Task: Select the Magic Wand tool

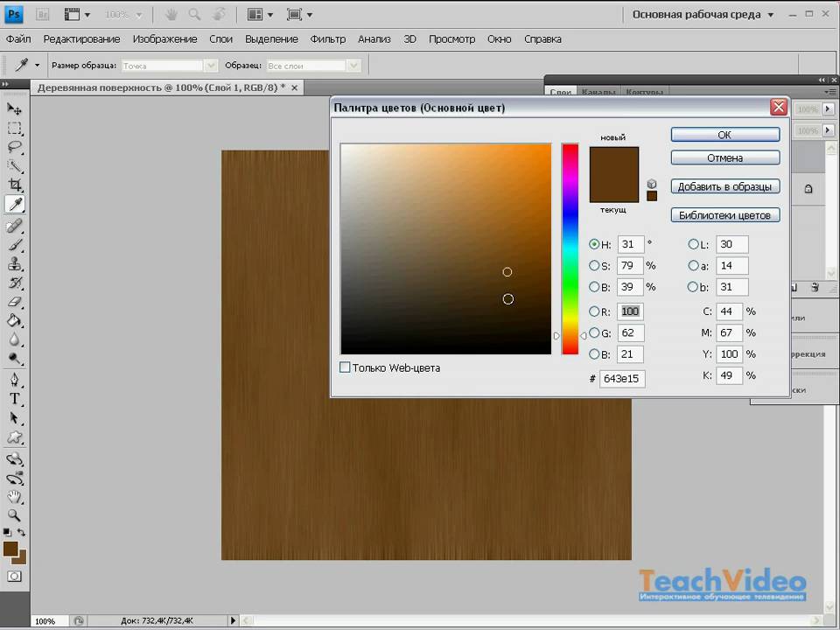Action: pos(15,166)
